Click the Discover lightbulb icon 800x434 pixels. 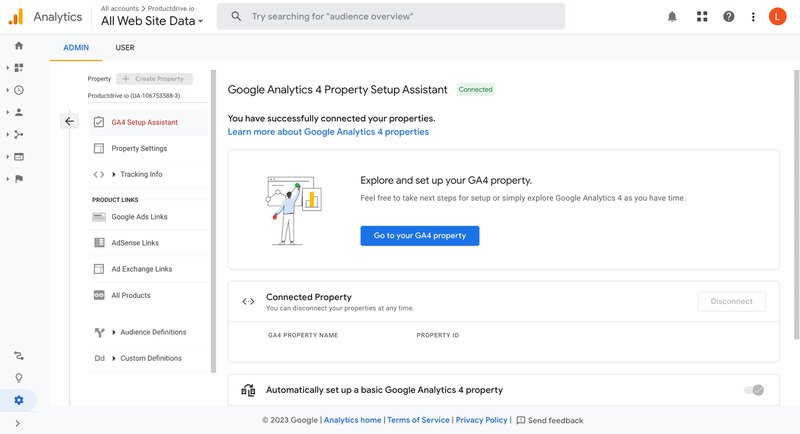18,378
